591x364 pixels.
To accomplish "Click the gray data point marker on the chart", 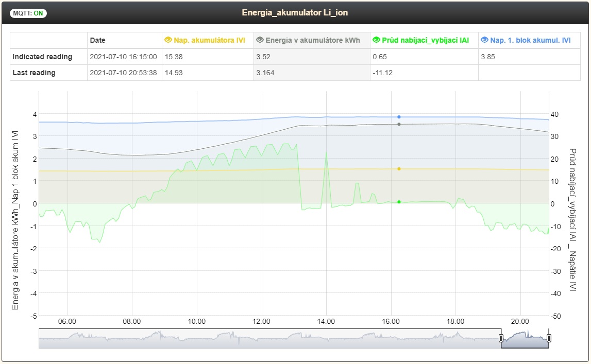I will coord(399,124).
